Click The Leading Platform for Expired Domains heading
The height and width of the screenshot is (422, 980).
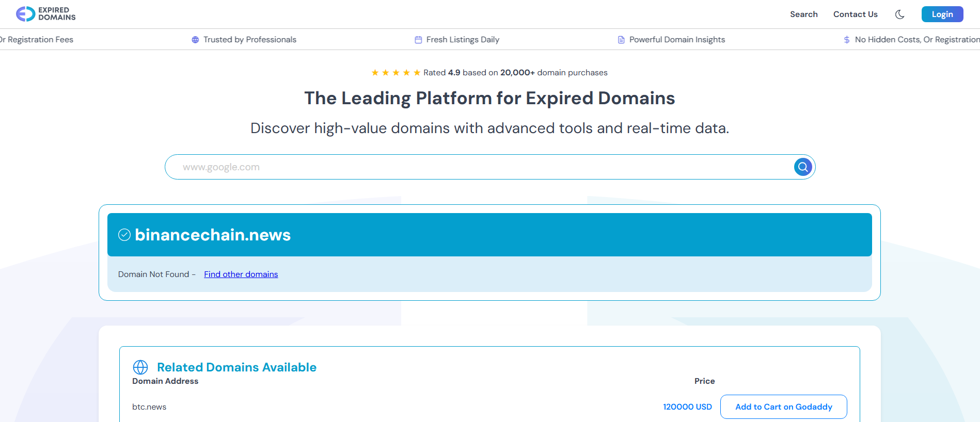tap(489, 98)
